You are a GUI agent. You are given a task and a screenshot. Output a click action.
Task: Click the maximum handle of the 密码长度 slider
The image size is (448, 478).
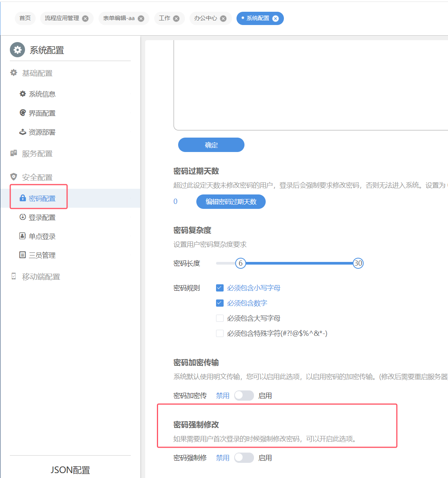click(x=358, y=263)
